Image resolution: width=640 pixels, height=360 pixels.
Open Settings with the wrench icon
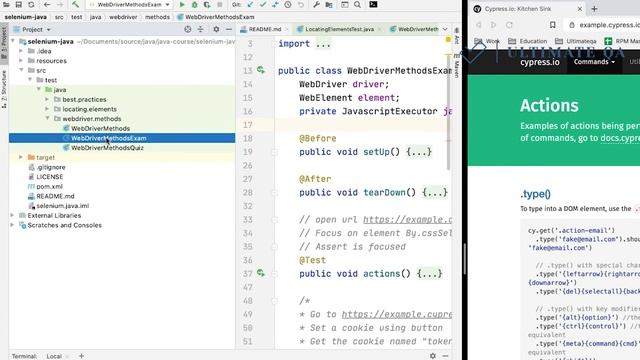coord(316,4)
